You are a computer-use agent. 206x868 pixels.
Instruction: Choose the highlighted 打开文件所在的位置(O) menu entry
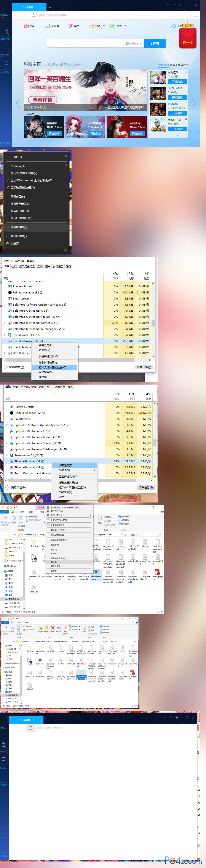54,367
